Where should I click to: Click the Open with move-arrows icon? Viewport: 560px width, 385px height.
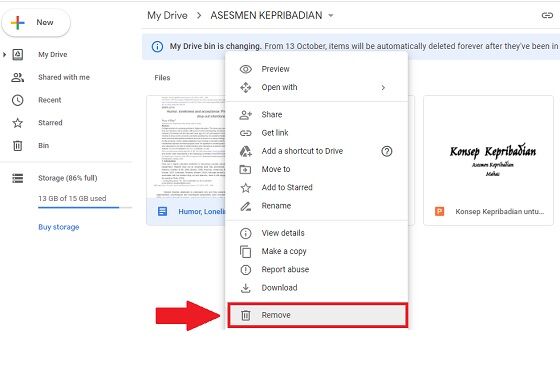coord(246,87)
